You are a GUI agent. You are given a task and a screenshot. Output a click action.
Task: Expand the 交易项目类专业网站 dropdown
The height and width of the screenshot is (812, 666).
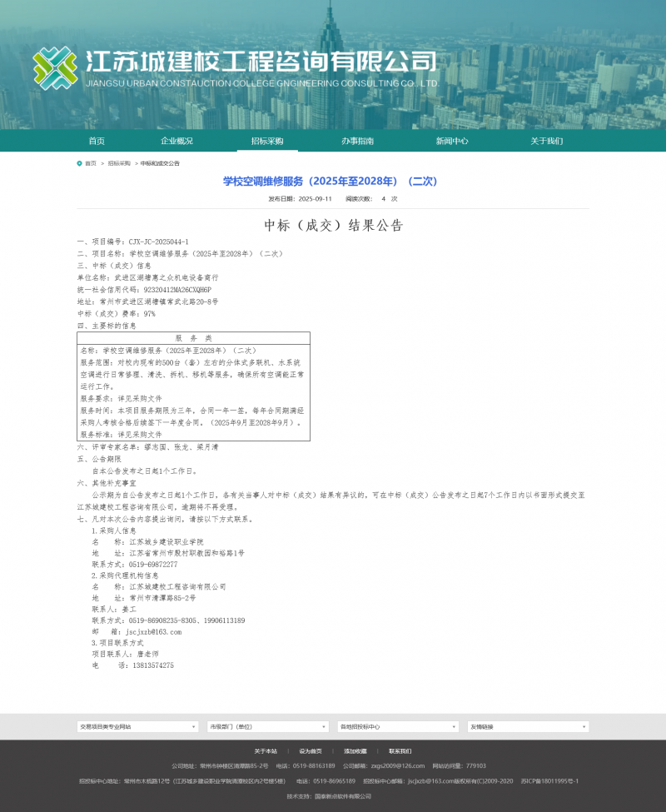click(x=137, y=726)
